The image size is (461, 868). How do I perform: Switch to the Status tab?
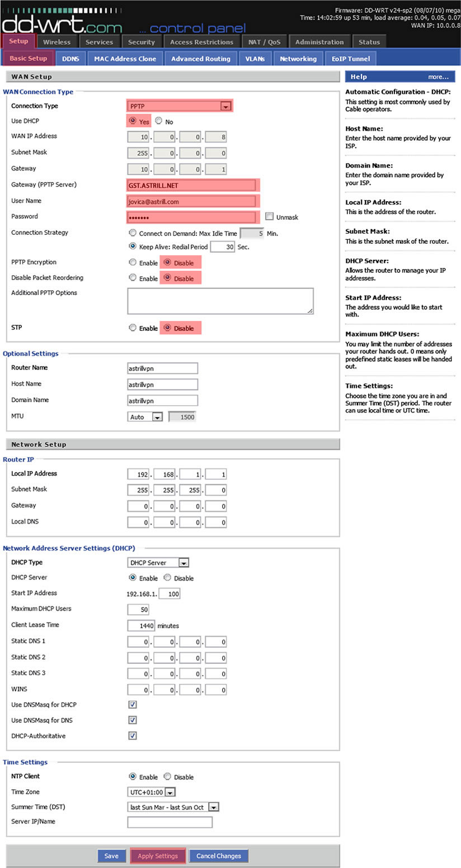369,42
